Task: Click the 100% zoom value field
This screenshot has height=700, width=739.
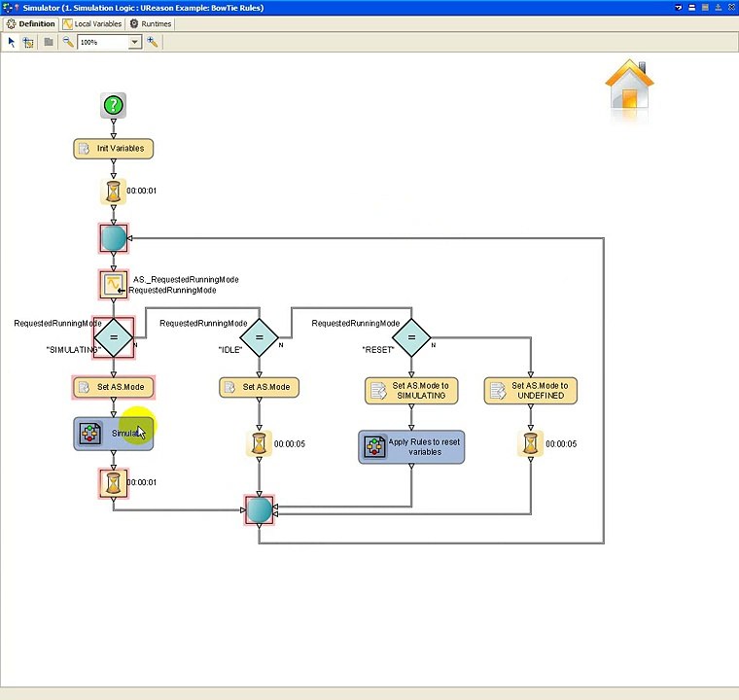Action: click(x=103, y=43)
